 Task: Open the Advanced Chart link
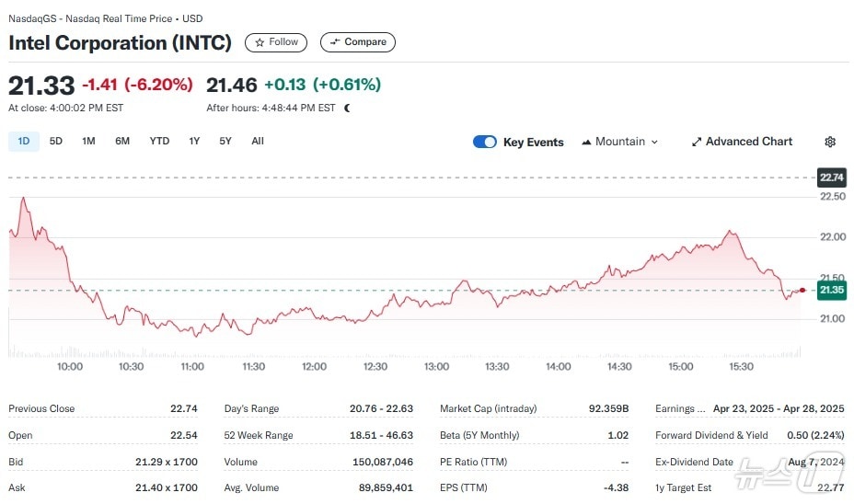click(742, 142)
